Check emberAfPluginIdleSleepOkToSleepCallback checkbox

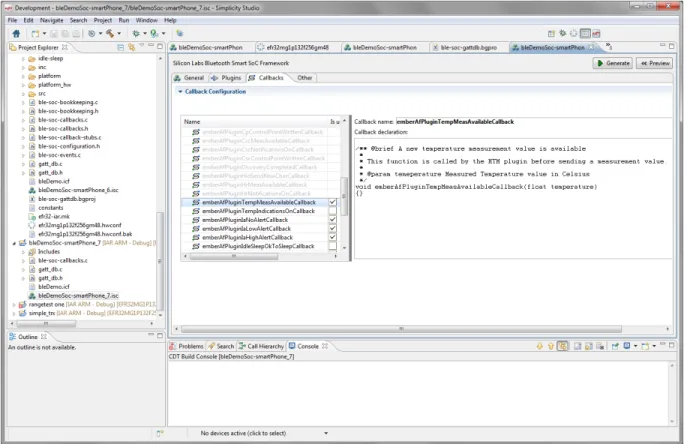coord(333,246)
